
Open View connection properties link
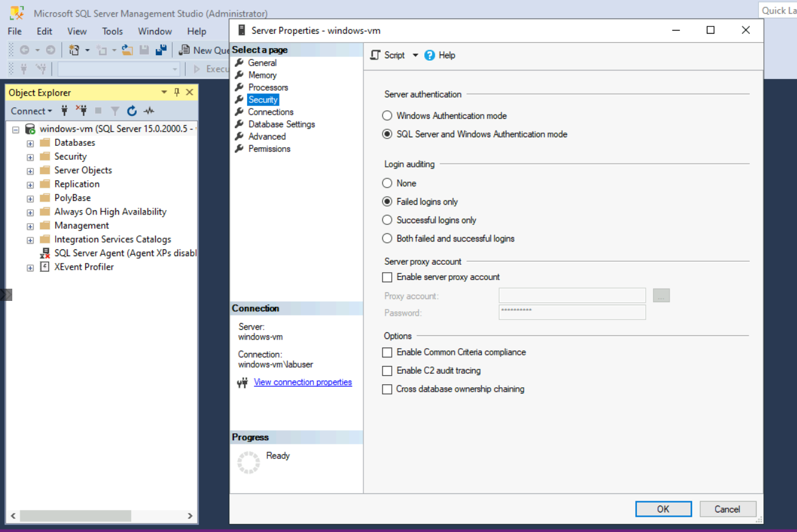pos(303,382)
